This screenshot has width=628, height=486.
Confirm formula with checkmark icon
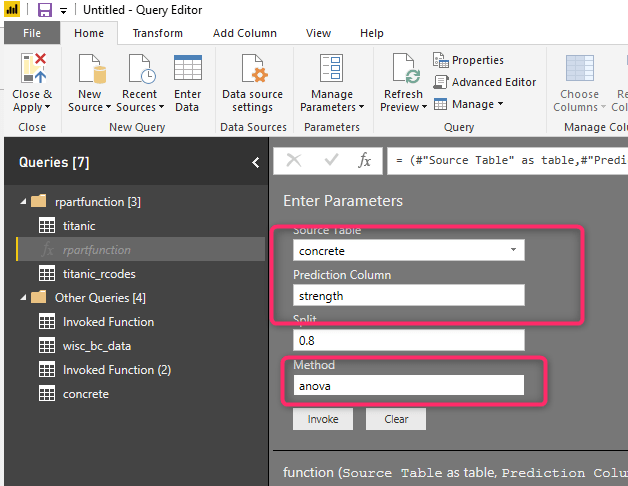[x=332, y=160]
